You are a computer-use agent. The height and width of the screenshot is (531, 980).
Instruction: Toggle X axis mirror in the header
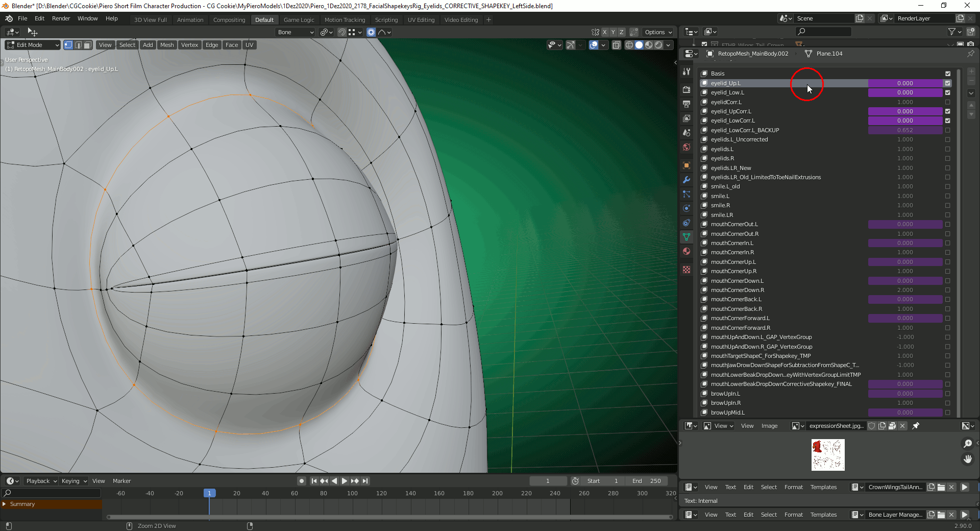(605, 32)
